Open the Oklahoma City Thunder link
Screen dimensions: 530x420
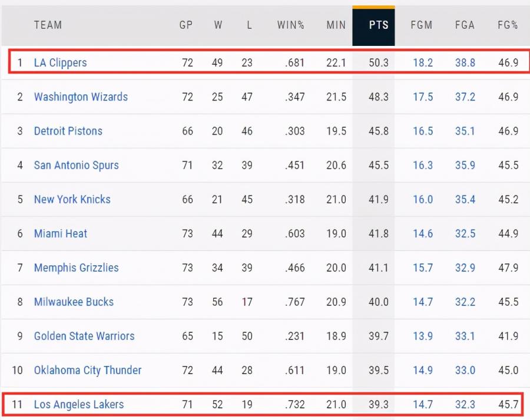[88, 370]
